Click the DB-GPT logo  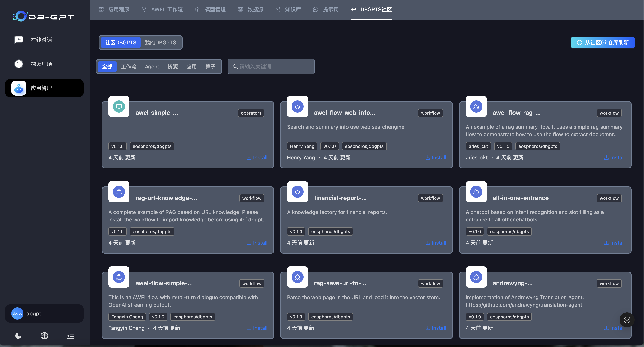coord(43,16)
